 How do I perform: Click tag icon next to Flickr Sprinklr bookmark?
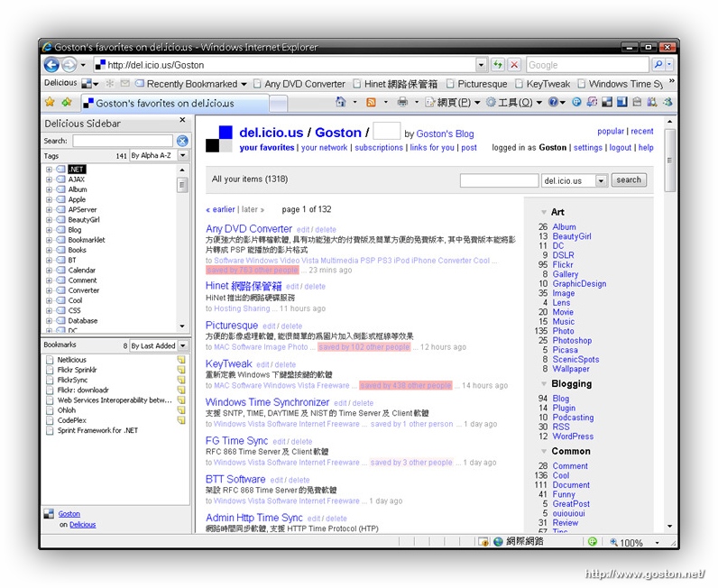pyautogui.click(x=181, y=370)
